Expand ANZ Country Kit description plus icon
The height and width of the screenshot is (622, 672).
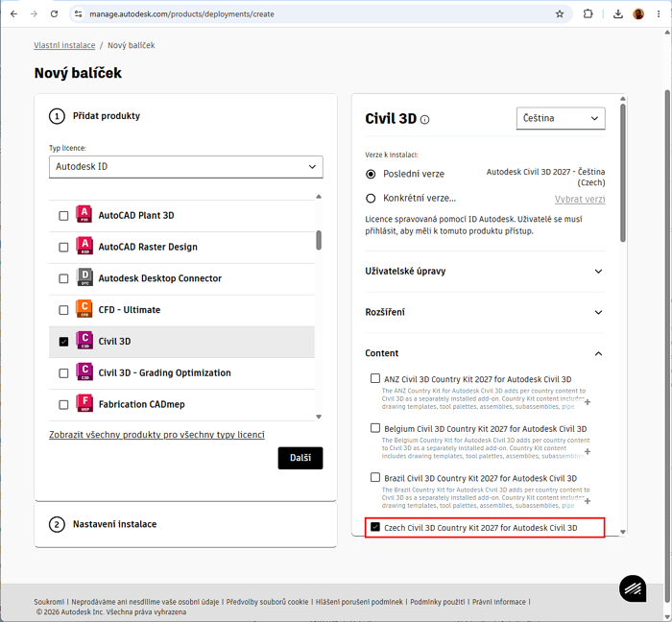(x=588, y=402)
